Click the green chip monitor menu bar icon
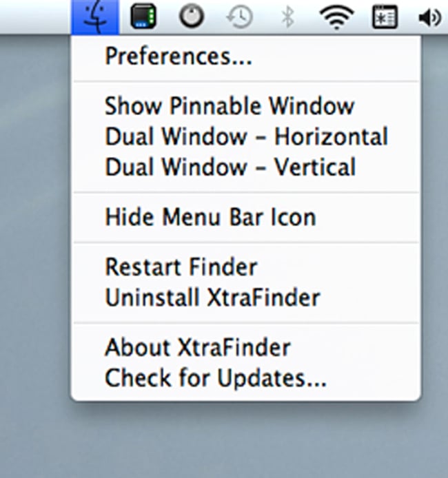 (x=143, y=17)
